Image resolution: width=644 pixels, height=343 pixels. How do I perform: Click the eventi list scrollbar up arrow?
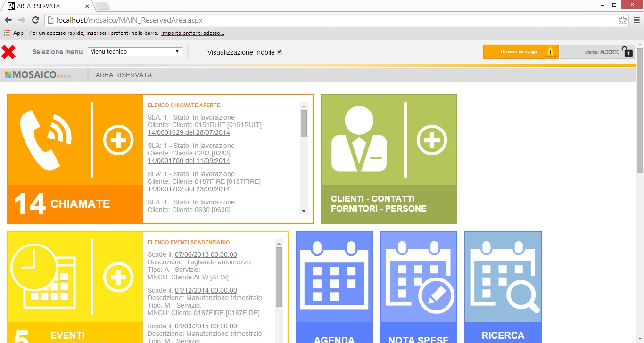[279, 244]
